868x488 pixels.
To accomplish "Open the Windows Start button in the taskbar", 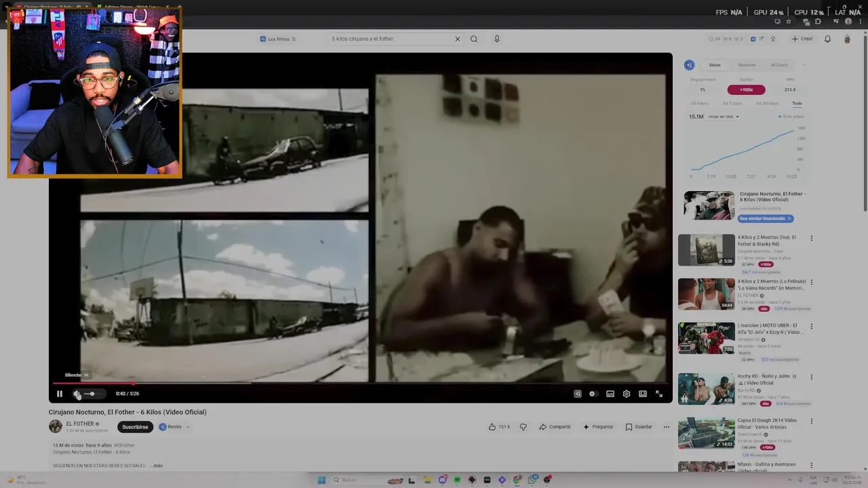I will pyautogui.click(x=321, y=480).
